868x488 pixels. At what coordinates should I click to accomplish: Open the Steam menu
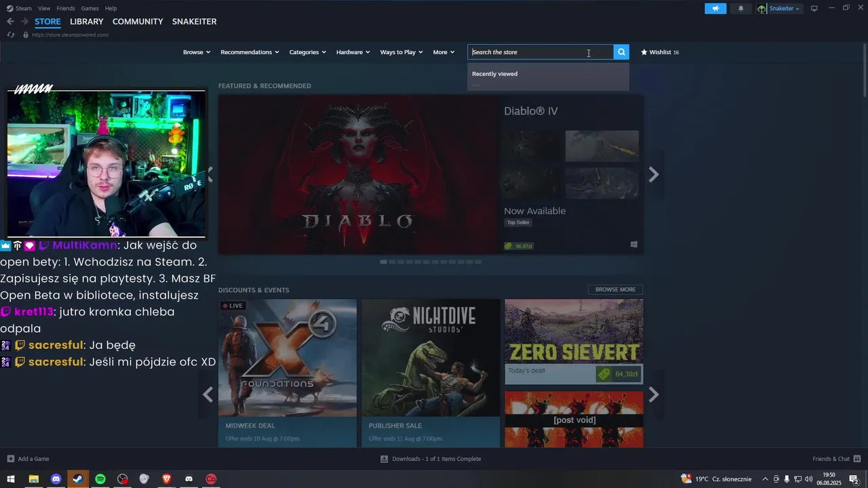point(24,8)
